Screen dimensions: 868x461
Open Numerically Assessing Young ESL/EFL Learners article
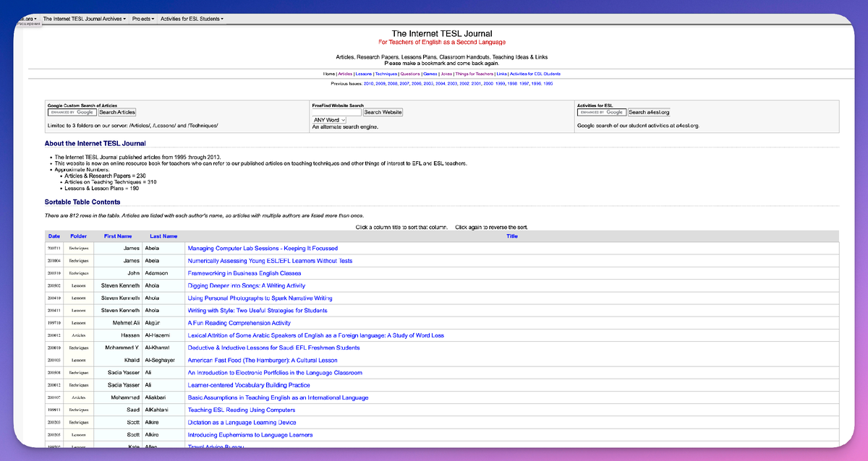(270, 261)
